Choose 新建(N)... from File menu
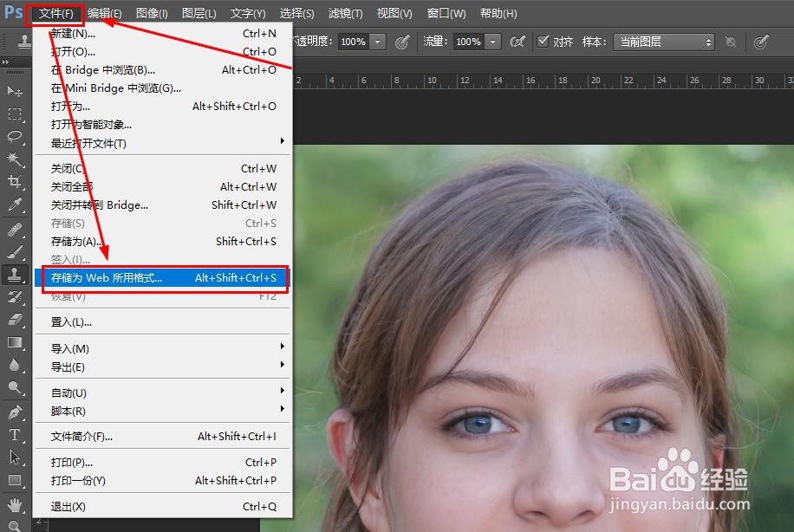794x532 pixels. point(163,34)
